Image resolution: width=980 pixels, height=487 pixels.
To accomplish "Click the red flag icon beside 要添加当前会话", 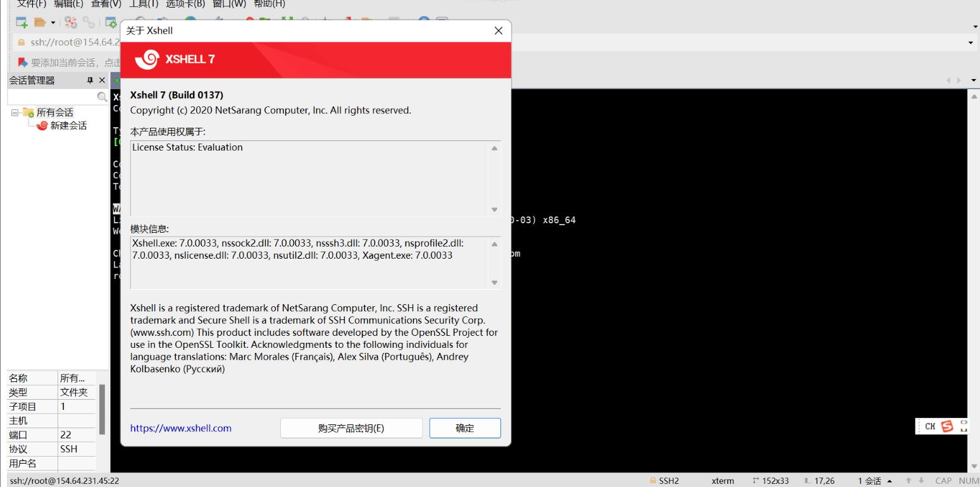I will tap(23, 61).
